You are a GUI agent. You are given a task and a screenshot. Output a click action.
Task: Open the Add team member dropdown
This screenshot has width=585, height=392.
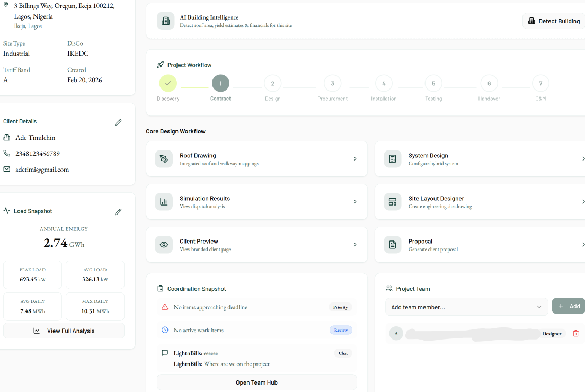point(467,307)
